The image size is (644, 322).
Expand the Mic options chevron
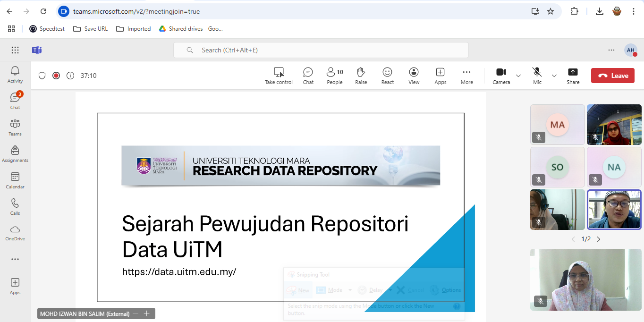tap(554, 76)
